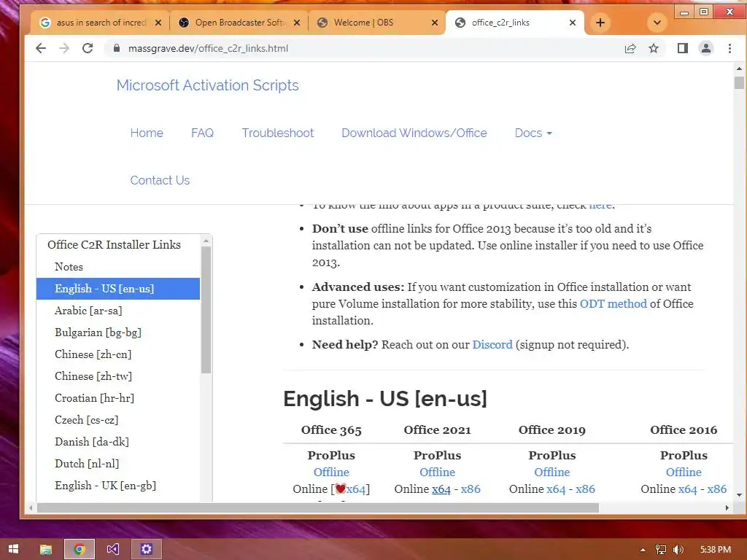Screen dimensions: 747x560
Task: Bookmark this page with the star
Action: tap(654, 48)
